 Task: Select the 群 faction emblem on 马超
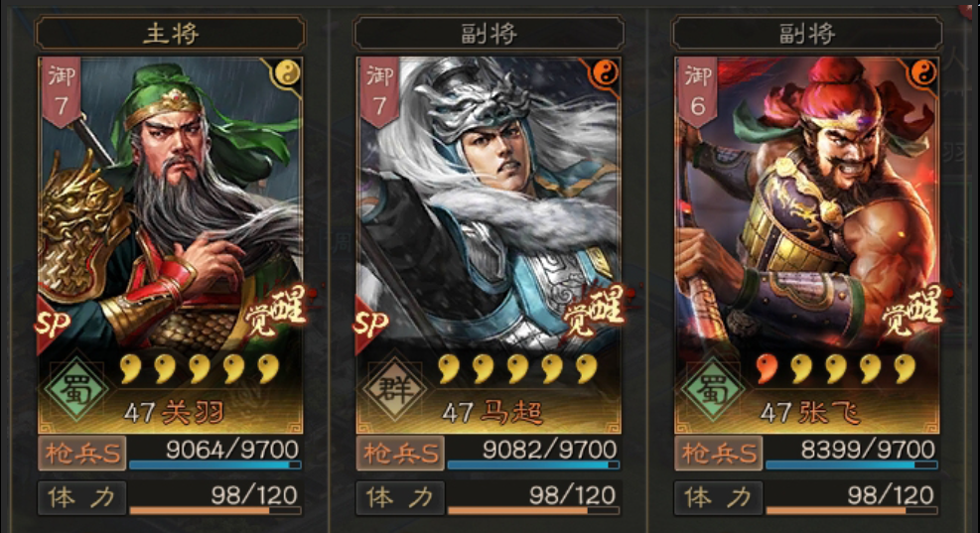pyautogui.click(x=394, y=389)
